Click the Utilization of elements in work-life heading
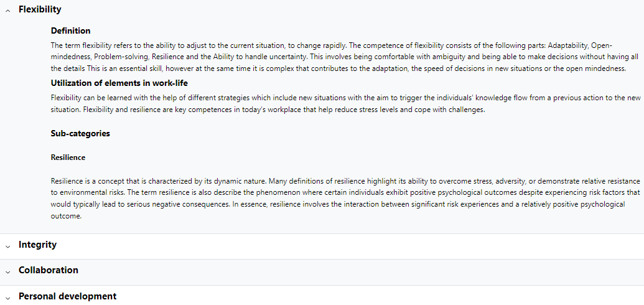Image resolution: width=644 pixels, height=305 pixels. point(119,83)
